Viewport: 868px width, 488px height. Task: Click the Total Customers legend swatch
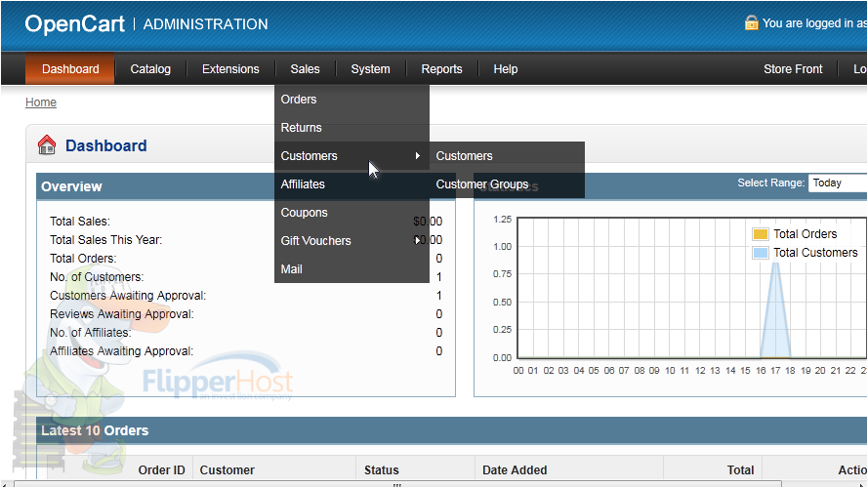pos(761,253)
